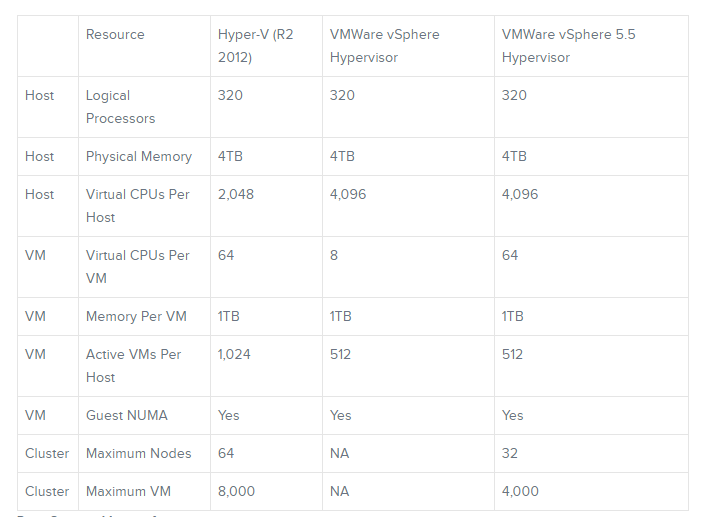The width and height of the screenshot is (705, 517).
Task: Click the 2,048 value under Hyper-V
Action: coord(236,194)
